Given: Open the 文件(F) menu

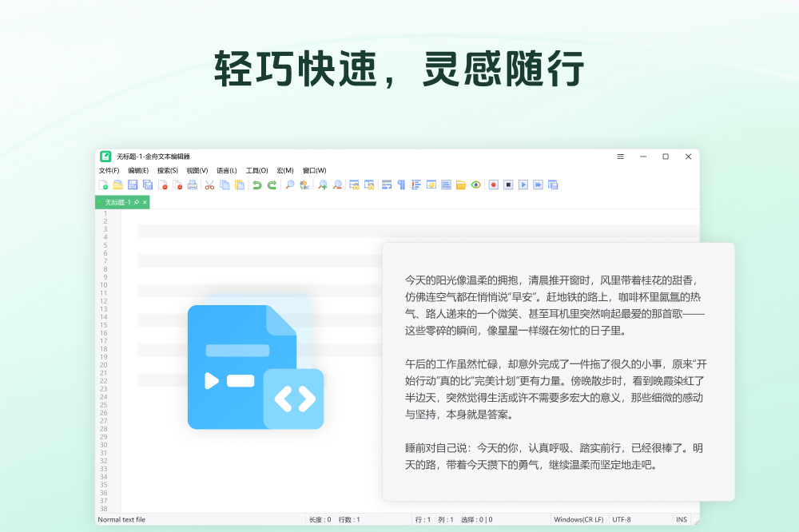Looking at the screenshot, I should tap(109, 170).
